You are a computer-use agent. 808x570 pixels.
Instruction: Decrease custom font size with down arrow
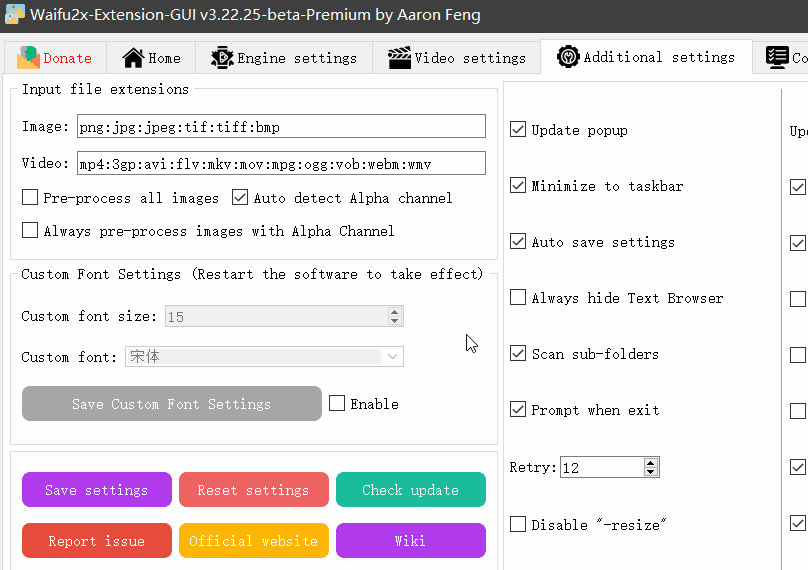[395, 321]
